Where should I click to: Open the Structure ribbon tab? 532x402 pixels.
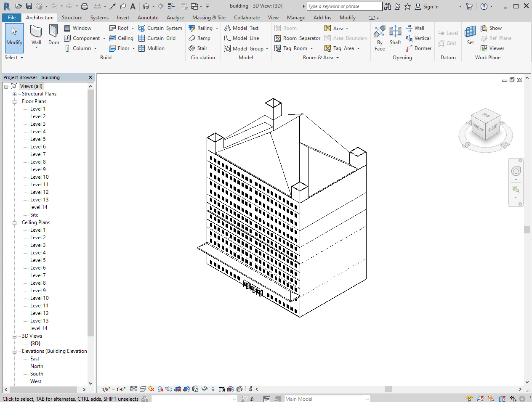(x=72, y=18)
